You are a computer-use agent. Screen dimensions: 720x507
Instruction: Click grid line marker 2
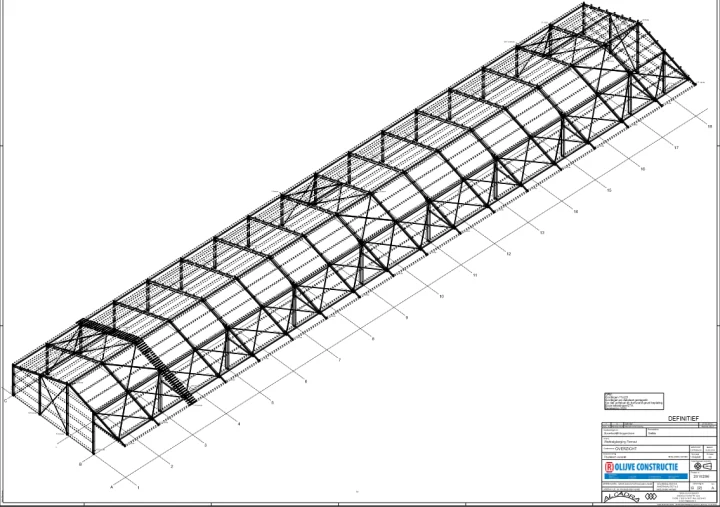171,466
